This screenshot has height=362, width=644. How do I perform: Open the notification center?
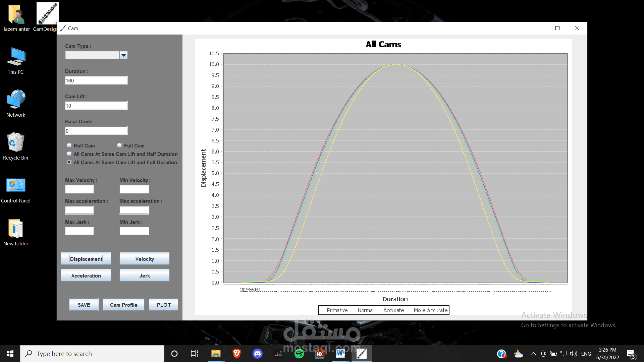631,354
